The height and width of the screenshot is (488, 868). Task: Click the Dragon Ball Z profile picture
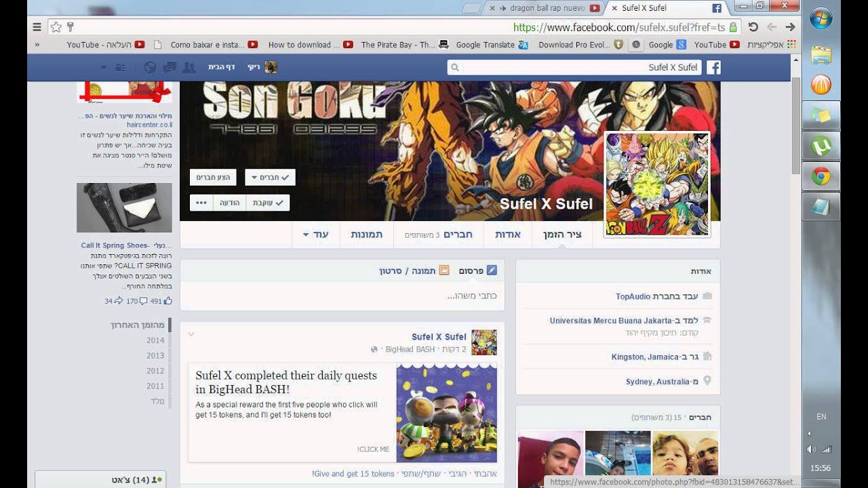pos(657,184)
